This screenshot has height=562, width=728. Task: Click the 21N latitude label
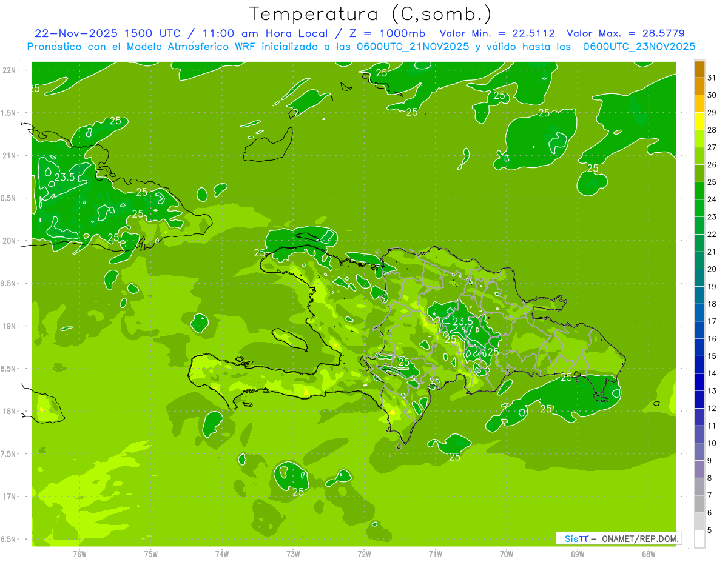point(10,156)
